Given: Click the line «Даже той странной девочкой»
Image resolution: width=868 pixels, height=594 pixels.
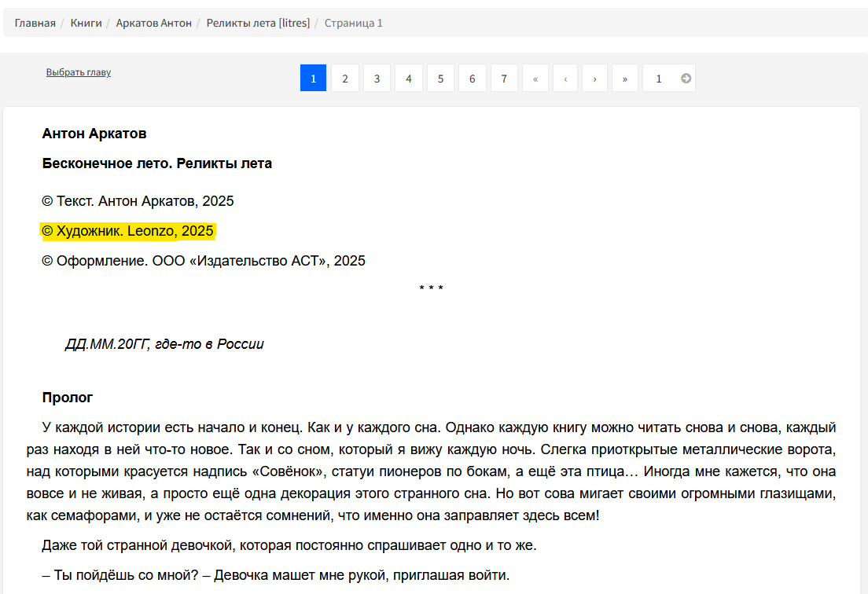Looking at the screenshot, I should [289, 546].
